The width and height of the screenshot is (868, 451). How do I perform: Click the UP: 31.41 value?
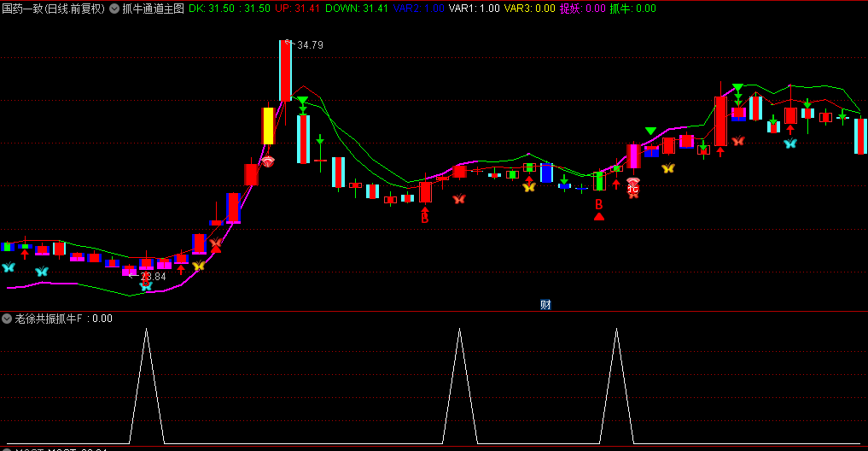297,9
